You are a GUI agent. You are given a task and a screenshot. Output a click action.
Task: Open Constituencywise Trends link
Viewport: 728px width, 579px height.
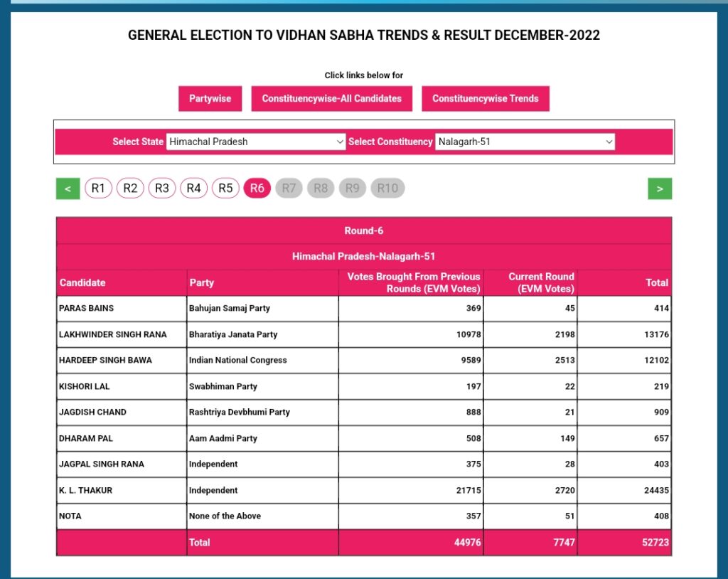point(486,98)
